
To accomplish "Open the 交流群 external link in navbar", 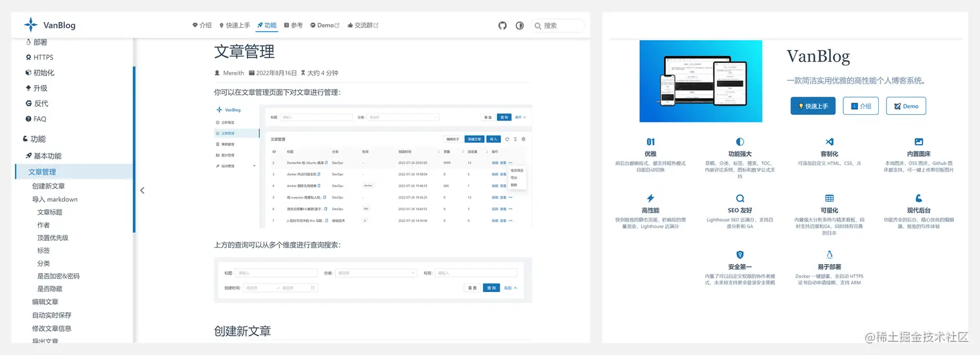I will point(362,25).
